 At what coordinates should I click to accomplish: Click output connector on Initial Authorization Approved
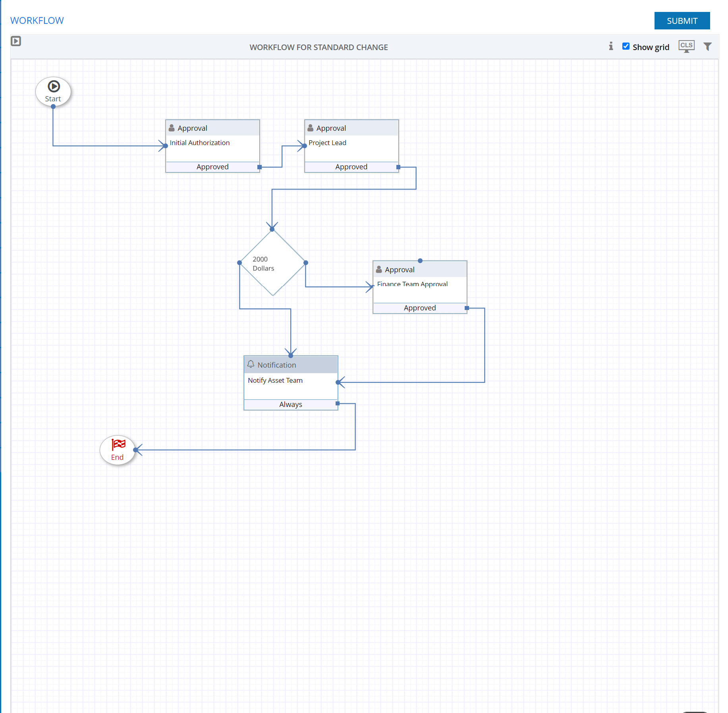coord(259,167)
